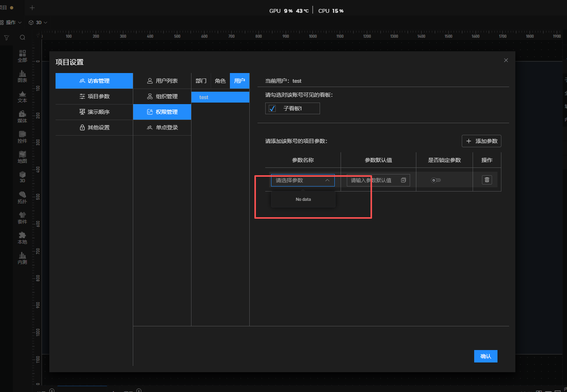Click the 地图 map components icon
Viewport: 567px width, 392px height.
click(x=22, y=157)
